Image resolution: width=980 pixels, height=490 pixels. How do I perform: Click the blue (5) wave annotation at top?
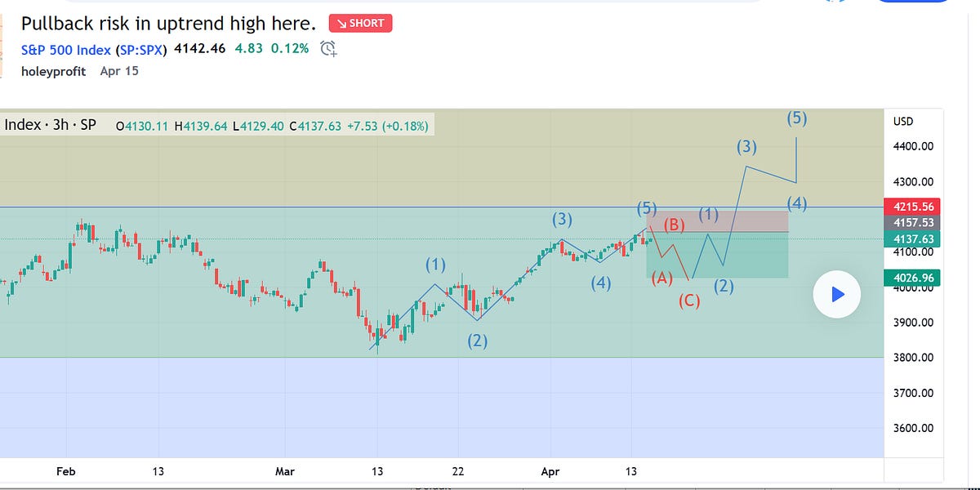pyautogui.click(x=796, y=118)
